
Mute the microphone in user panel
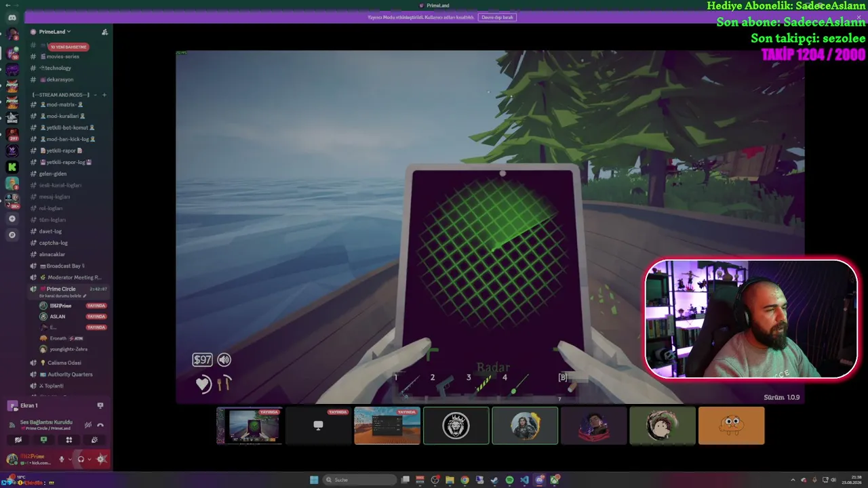61,459
